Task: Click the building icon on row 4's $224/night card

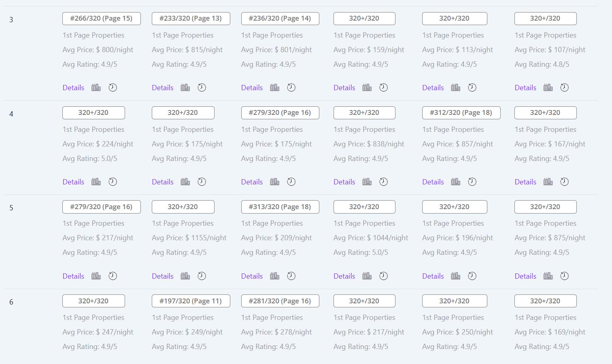Action: coord(96,182)
